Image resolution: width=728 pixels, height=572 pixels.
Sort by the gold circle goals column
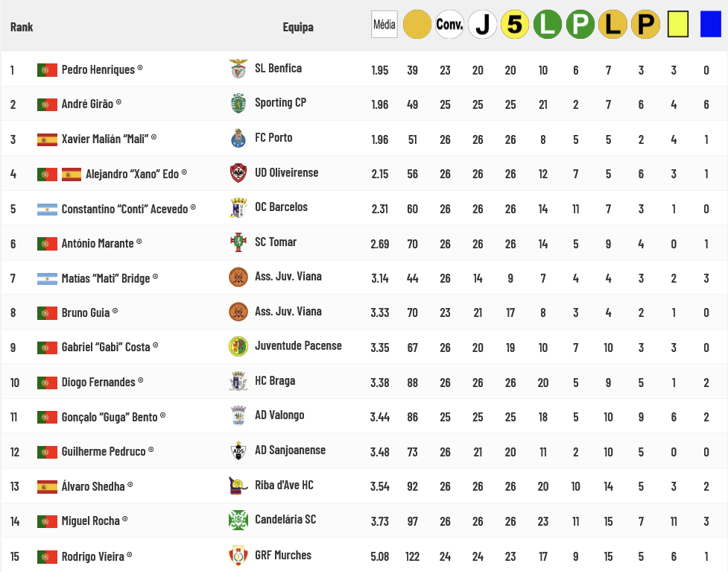click(417, 24)
